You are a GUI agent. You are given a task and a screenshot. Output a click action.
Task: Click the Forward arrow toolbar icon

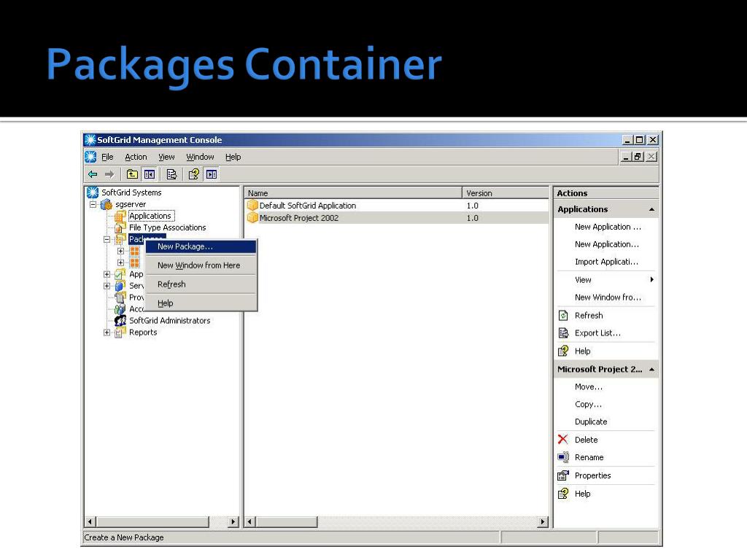pyautogui.click(x=109, y=174)
